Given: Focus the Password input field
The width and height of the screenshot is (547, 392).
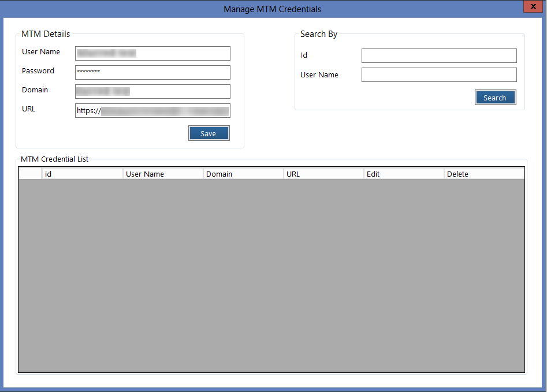Looking at the screenshot, I should click(x=152, y=73).
